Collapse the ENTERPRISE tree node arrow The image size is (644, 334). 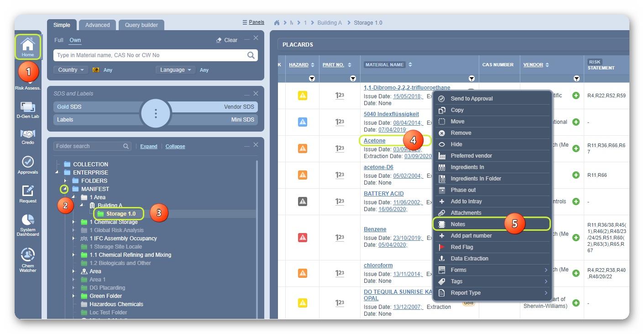tap(57, 173)
